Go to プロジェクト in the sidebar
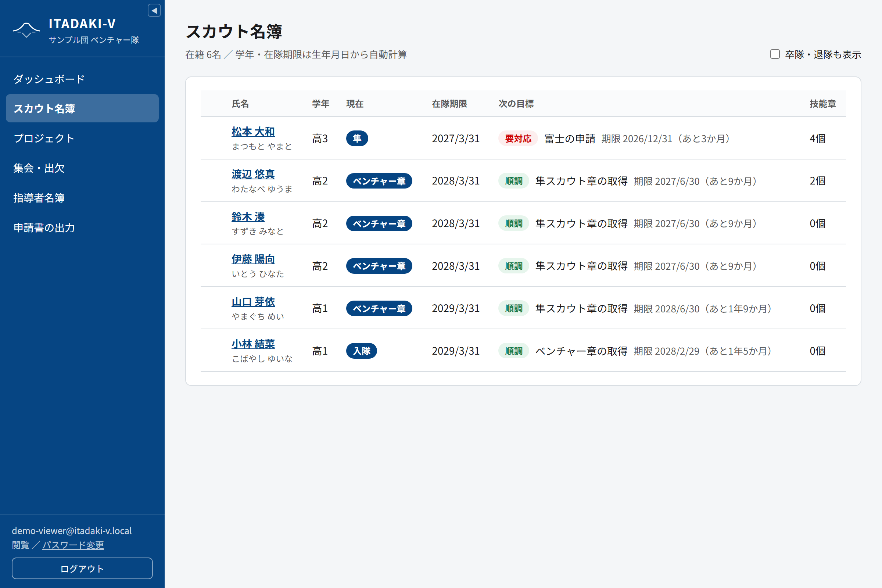Viewport: 882px width, 588px height. [x=82, y=139]
